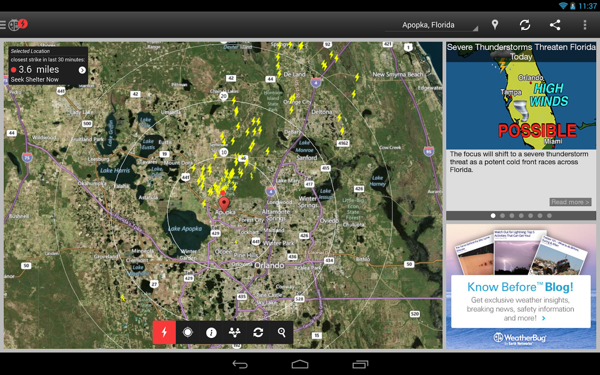Tap the Wi-Fi status icon
This screenshot has width=600, height=375.
click(x=563, y=6)
